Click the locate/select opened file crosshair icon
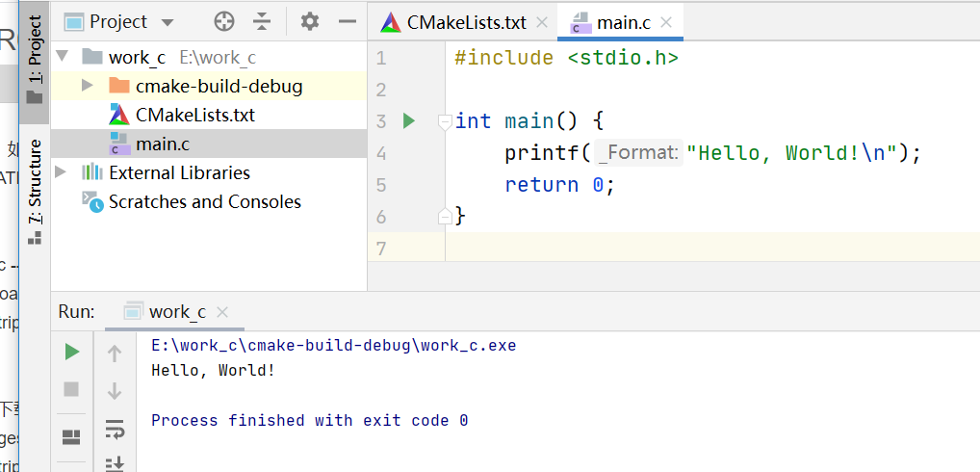The image size is (980, 472). (x=224, y=21)
